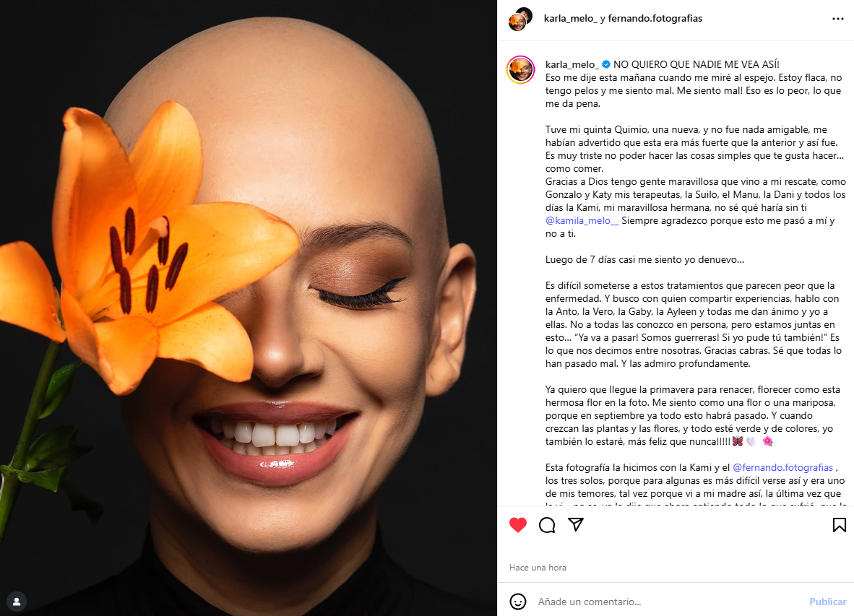Open karla_melo_ username in post header
Screen dimensions: 854x616
click(570, 19)
